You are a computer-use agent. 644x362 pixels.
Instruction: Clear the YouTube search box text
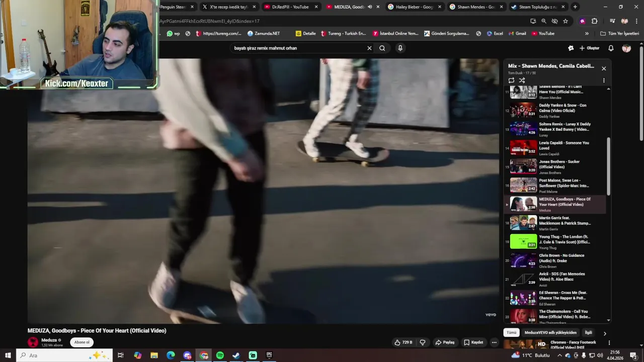(369, 48)
